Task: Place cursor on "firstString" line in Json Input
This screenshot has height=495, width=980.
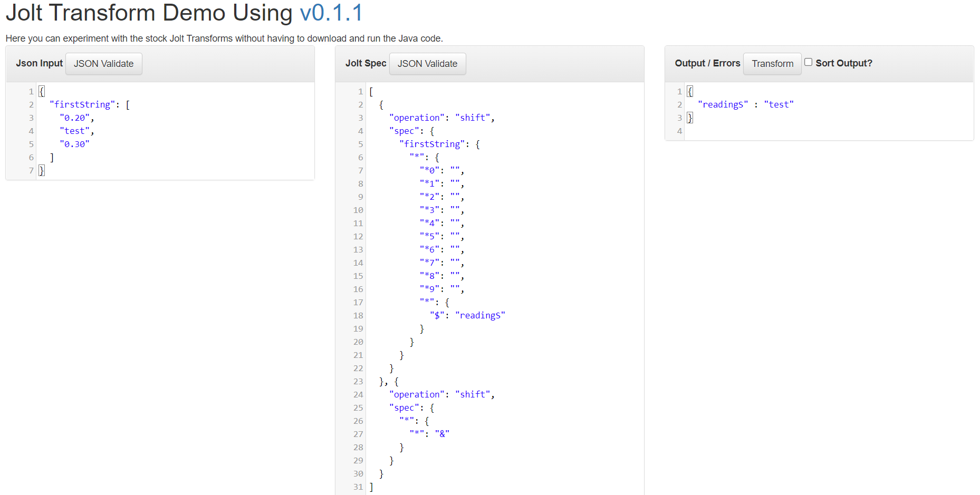Action: point(90,104)
